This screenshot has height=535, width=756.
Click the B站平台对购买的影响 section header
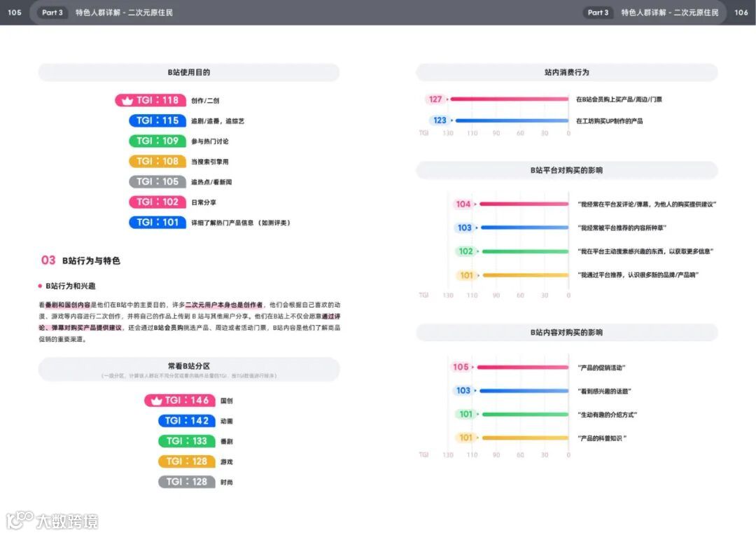[x=566, y=170]
